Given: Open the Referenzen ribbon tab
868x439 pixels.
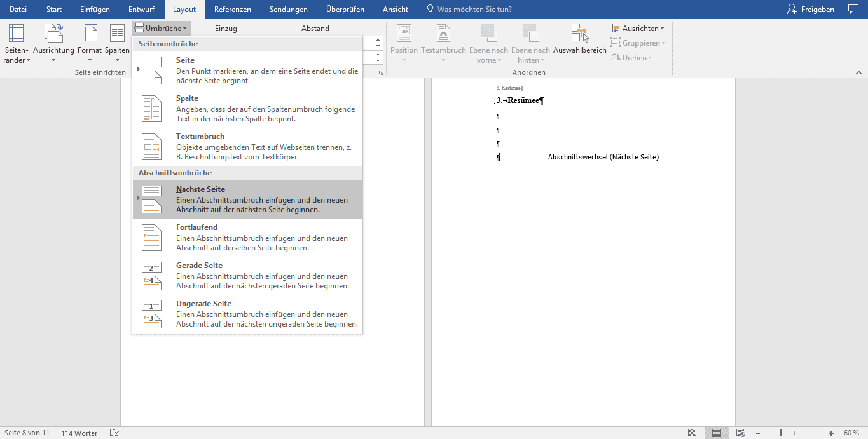Looking at the screenshot, I should 232,10.
